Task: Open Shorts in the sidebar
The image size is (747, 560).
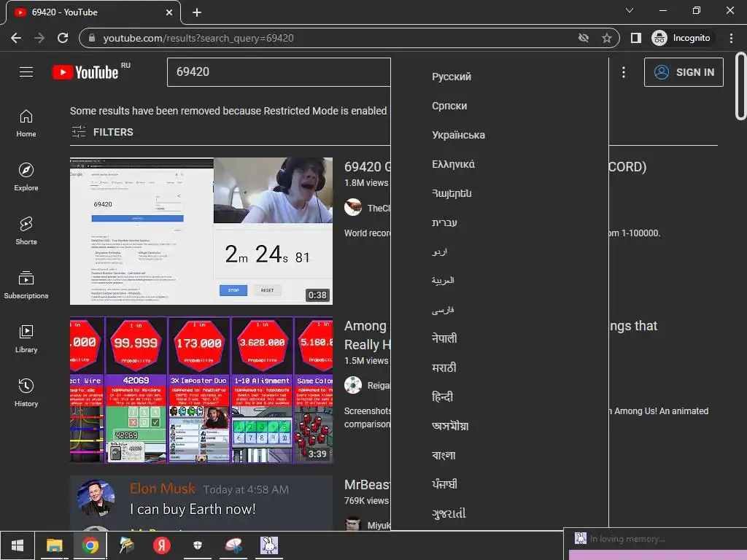Action: [26, 230]
